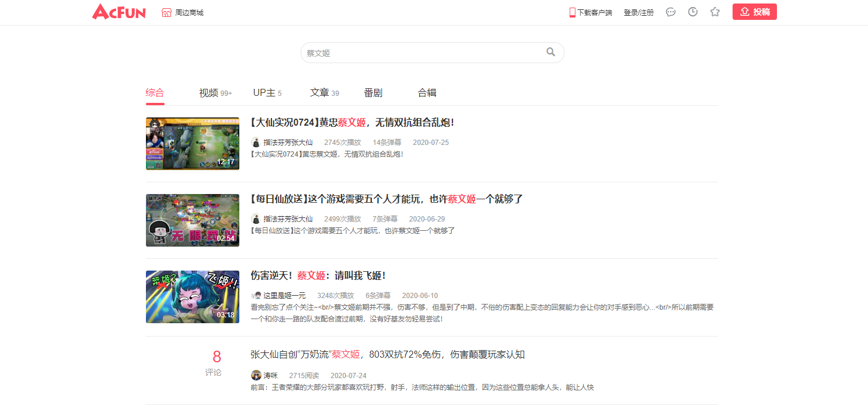The width and height of the screenshot is (868, 405).
Task: Switch to the UP主 tab
Action: pyautogui.click(x=267, y=93)
